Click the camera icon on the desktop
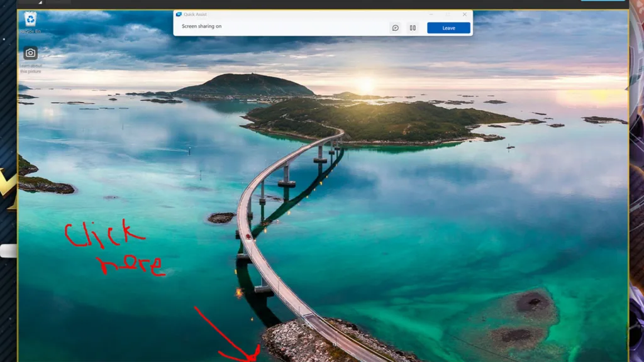Screen dimensions: 644x362 click(30, 53)
